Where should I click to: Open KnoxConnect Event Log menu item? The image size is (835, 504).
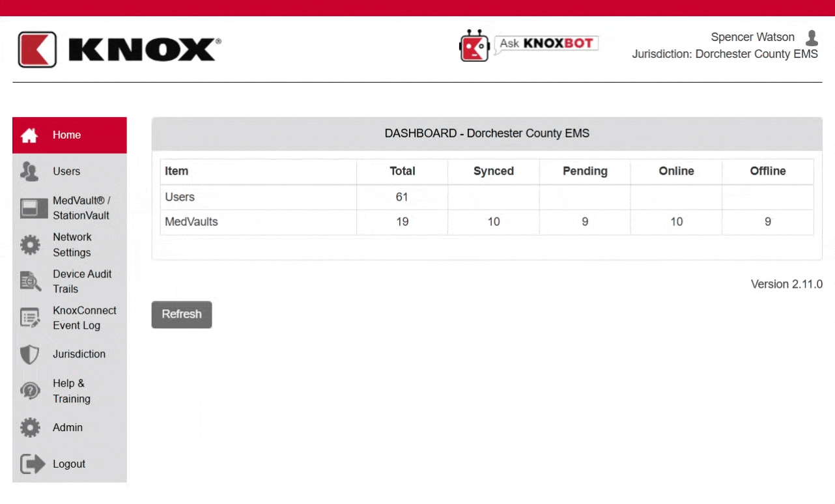point(70,318)
